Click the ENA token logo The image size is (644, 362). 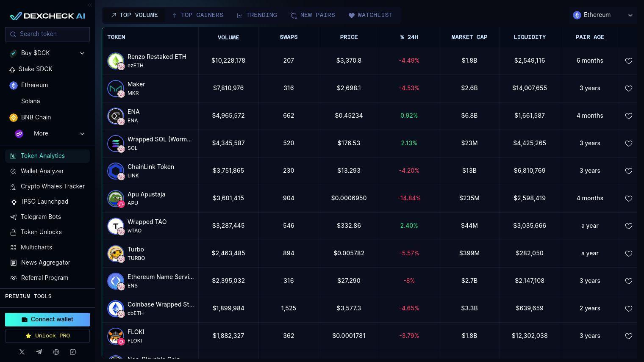pos(115,116)
